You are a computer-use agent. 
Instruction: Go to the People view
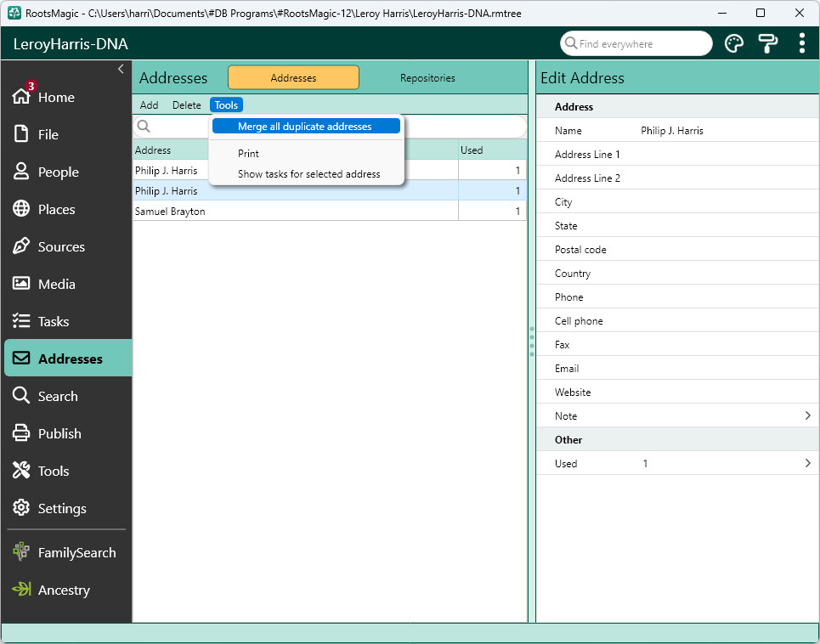click(67, 172)
